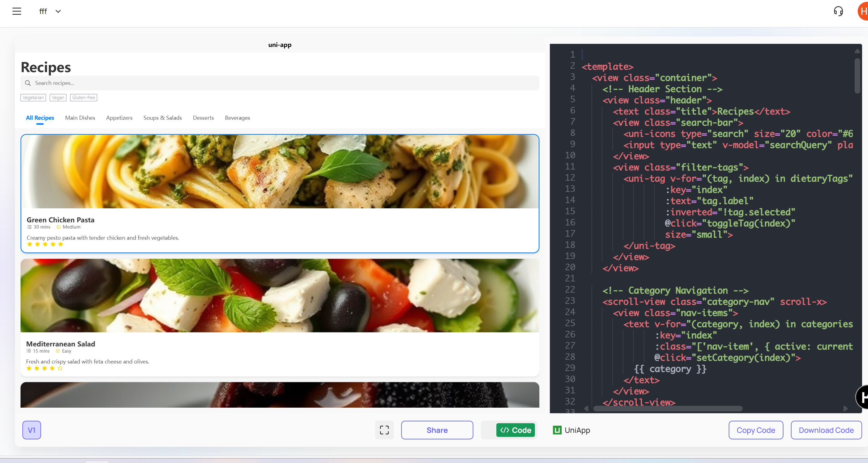
Task: Click the code editor horizontal scrollbar
Action: point(667,408)
